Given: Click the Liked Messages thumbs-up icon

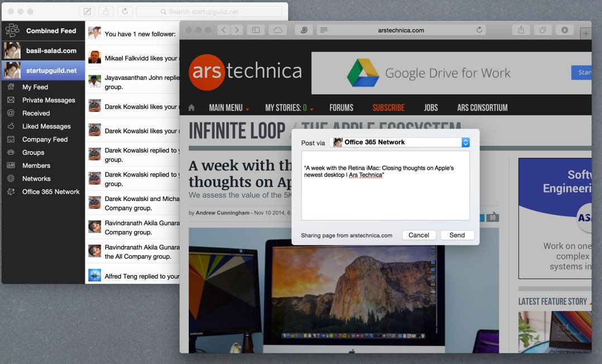Looking at the screenshot, I should pos(11,126).
